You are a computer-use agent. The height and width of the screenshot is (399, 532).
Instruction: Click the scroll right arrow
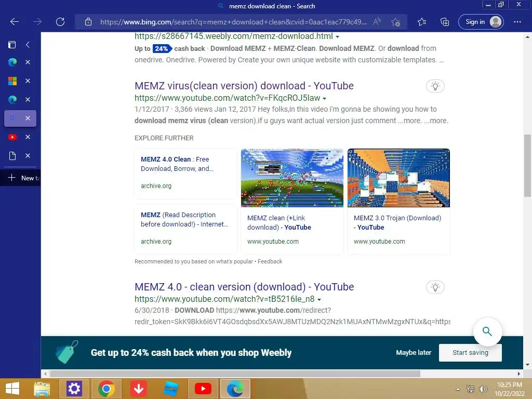coord(518,374)
